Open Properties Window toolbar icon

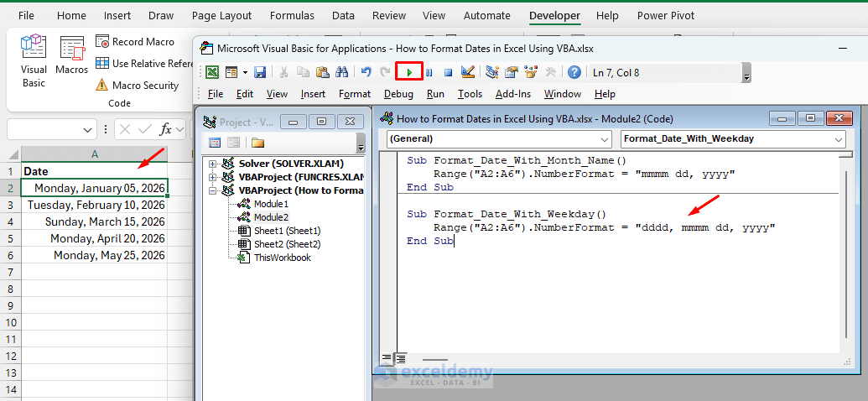pyautogui.click(x=511, y=72)
